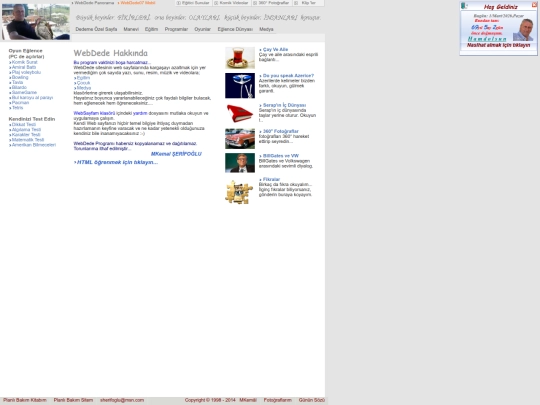The image size is (540, 405).
Task: Open the Oyunlar menu
Action: [202, 29]
